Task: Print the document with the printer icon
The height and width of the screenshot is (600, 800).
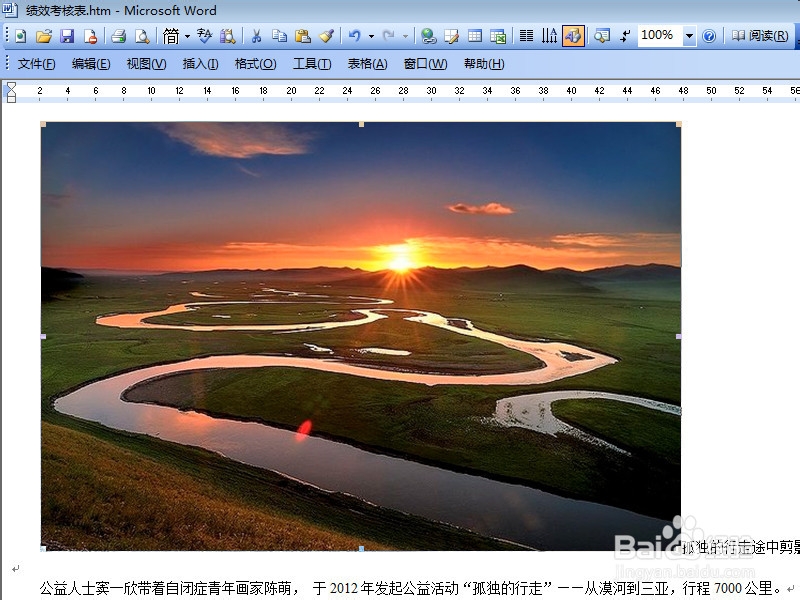Action: coord(118,36)
